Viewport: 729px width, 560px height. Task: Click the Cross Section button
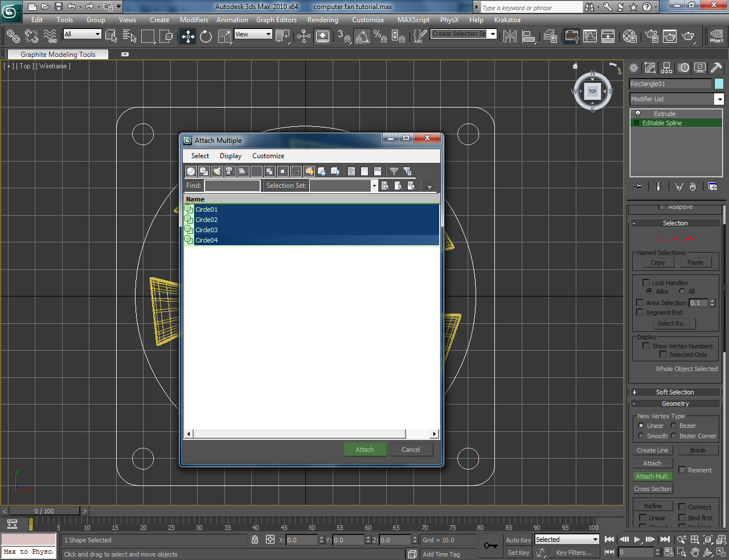(x=653, y=489)
